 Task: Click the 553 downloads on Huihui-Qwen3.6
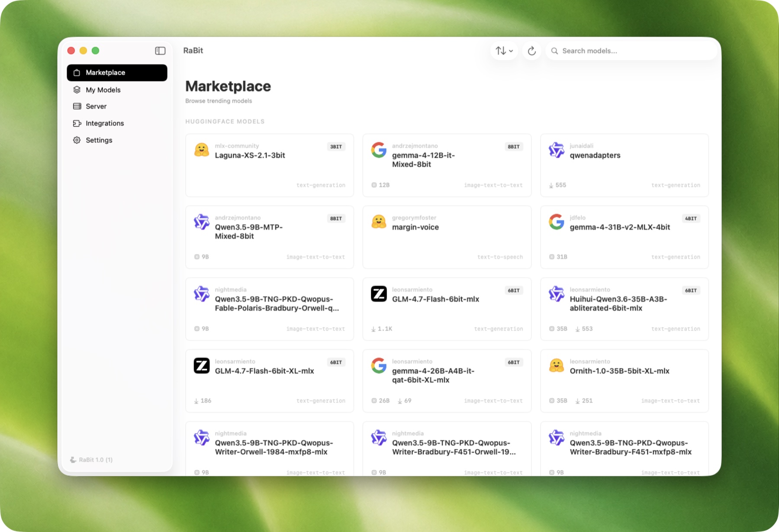(584, 329)
